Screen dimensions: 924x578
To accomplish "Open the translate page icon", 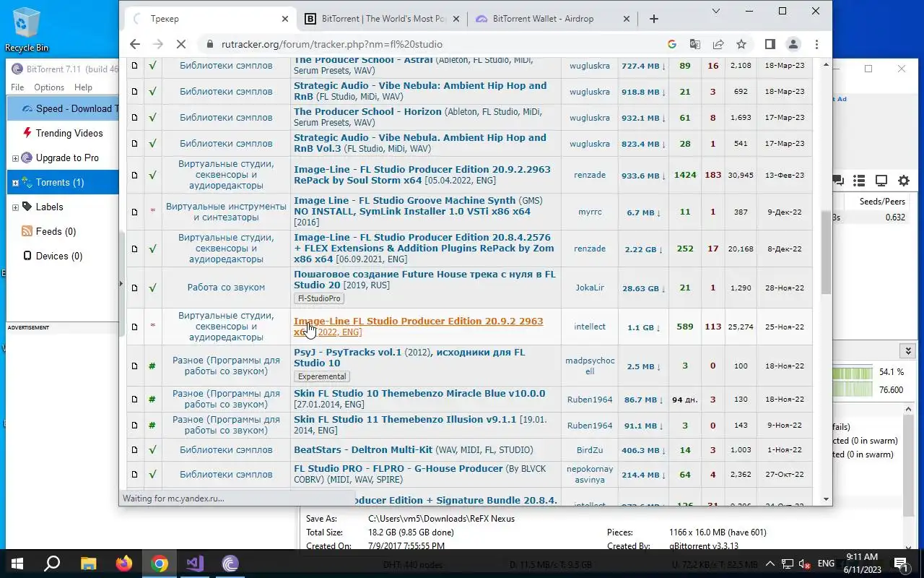I will (x=695, y=44).
